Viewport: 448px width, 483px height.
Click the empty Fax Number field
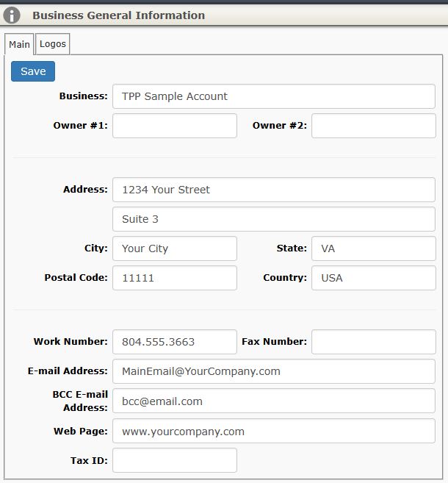coord(373,342)
